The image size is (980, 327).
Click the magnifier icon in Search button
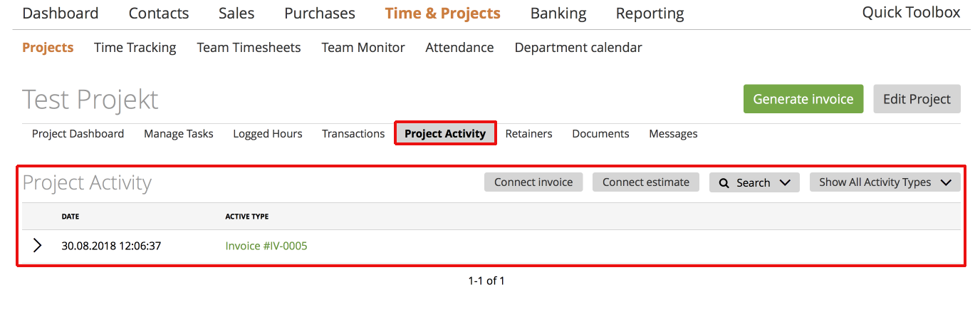pos(724,183)
